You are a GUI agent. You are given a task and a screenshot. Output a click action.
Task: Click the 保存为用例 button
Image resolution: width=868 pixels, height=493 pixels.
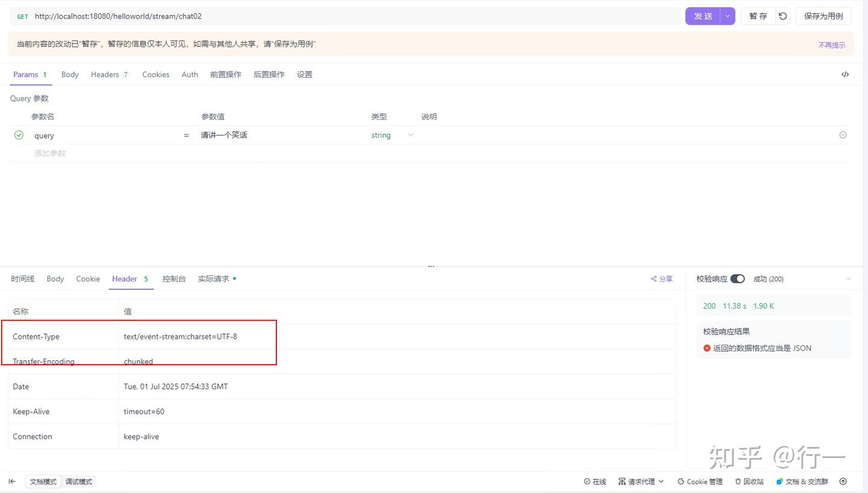823,16
